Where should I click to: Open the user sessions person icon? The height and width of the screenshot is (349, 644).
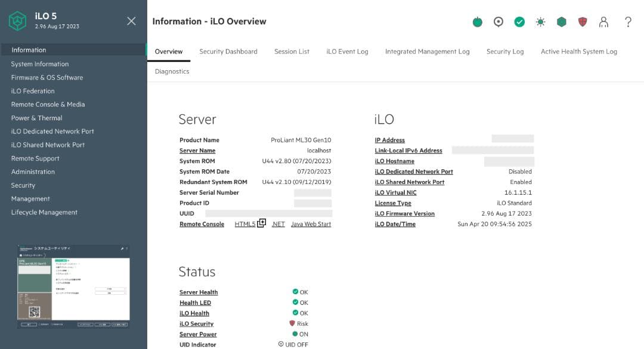604,21
